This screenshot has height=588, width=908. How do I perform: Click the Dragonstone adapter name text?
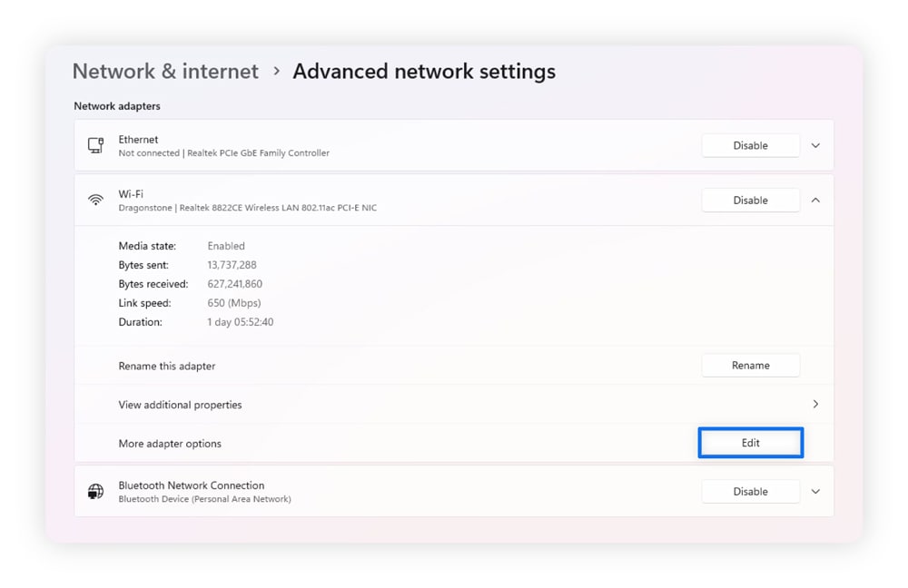[141, 208]
